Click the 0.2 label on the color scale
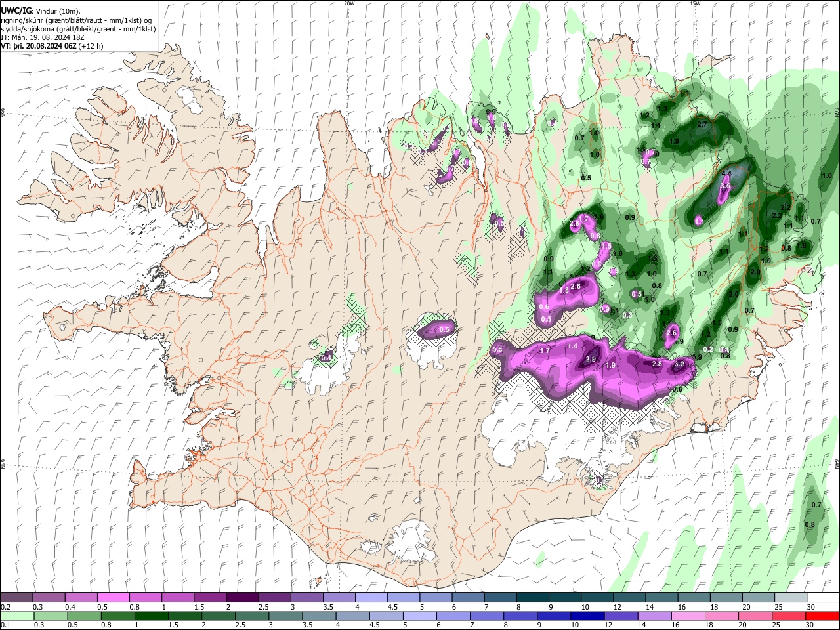The height and width of the screenshot is (630, 840). tap(7, 607)
